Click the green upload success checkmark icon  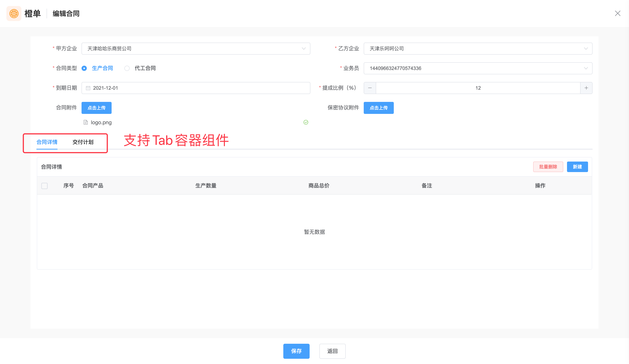306,122
